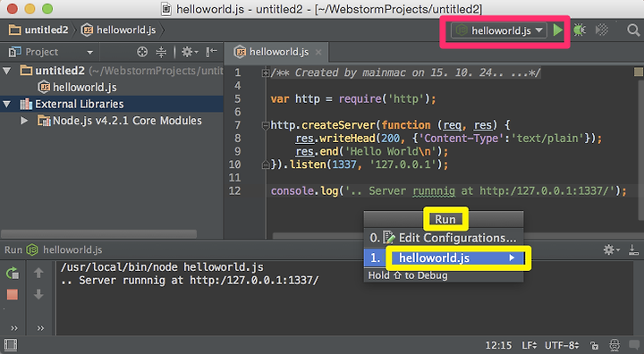Open Search Everywhere magnifier icon

pyautogui.click(x=633, y=30)
